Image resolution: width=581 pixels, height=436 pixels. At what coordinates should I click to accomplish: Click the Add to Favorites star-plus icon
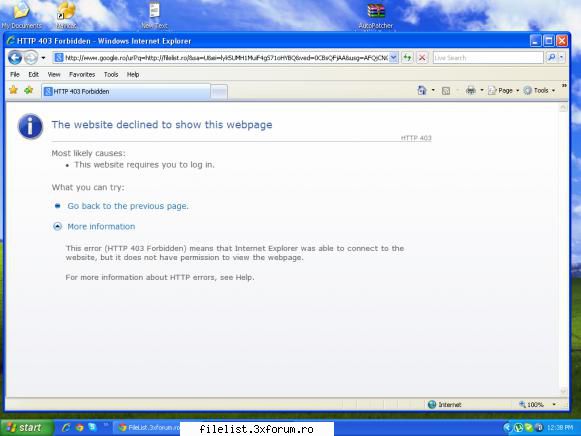tap(29, 90)
